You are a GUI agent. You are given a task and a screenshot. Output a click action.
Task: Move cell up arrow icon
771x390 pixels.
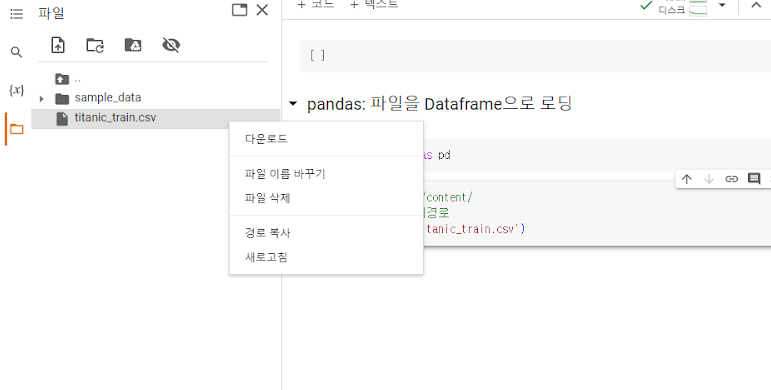click(686, 179)
